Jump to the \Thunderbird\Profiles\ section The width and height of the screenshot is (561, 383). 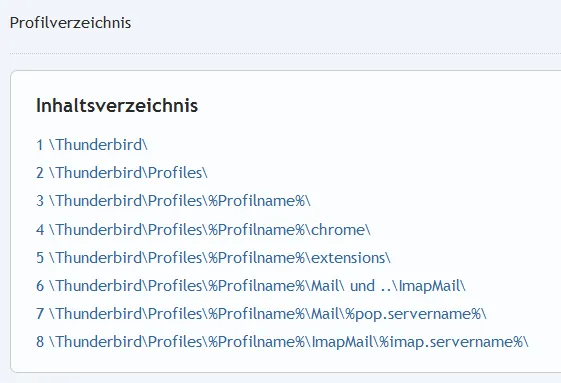point(122,173)
